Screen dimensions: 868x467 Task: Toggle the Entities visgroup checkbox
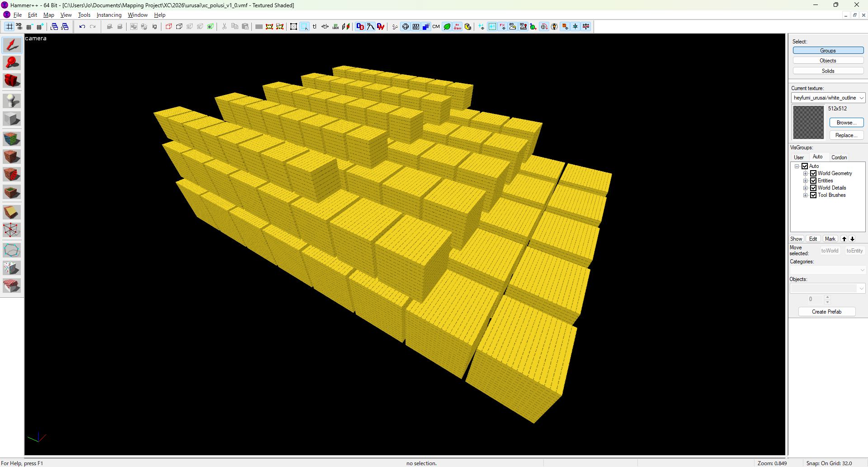click(813, 181)
